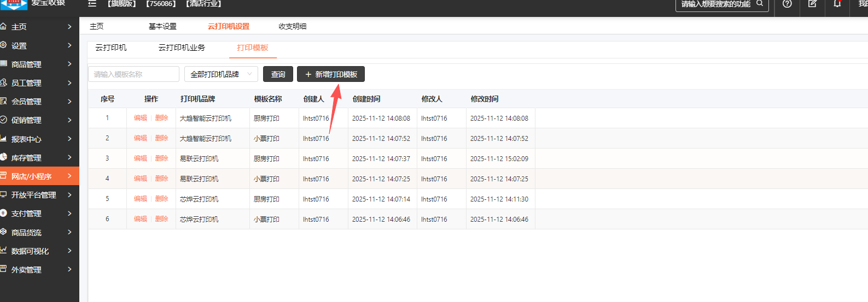The image size is (868, 302).
Task: Open the notification bell icon
Action: click(837, 4)
